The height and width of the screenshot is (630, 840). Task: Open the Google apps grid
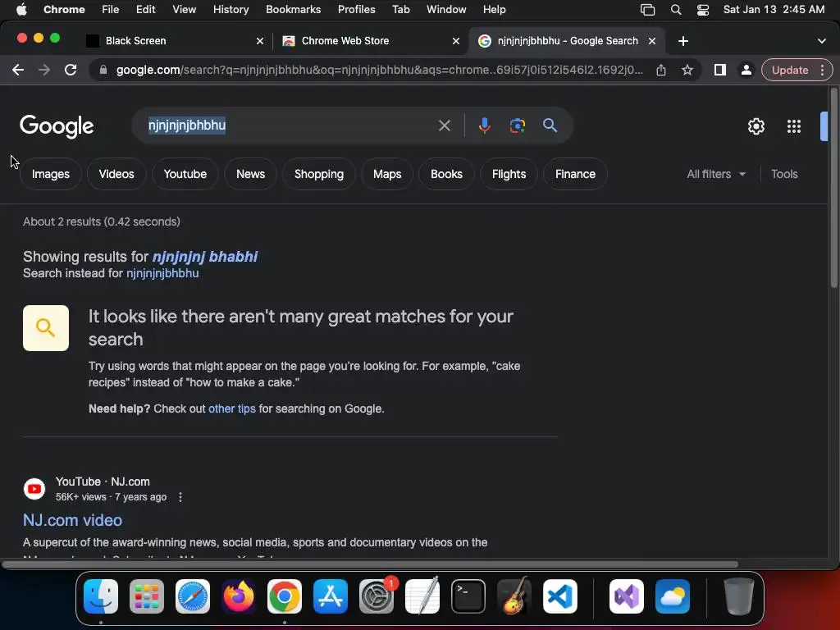point(794,126)
